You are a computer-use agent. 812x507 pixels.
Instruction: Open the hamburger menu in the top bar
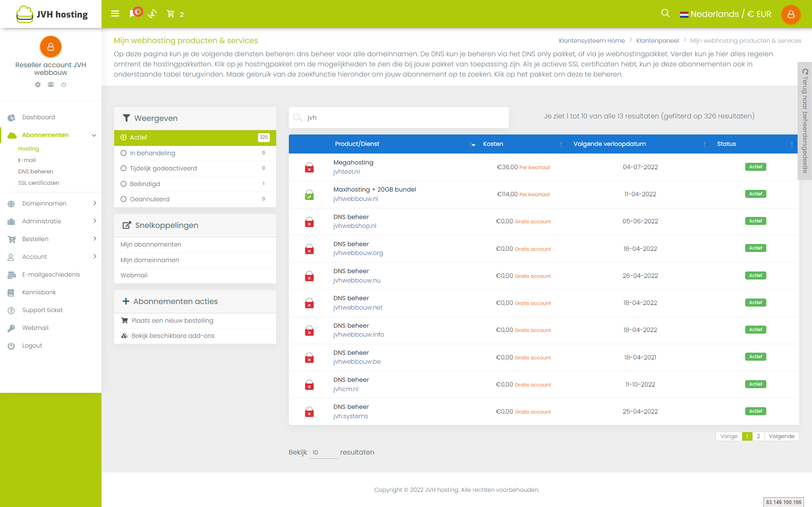[115, 14]
